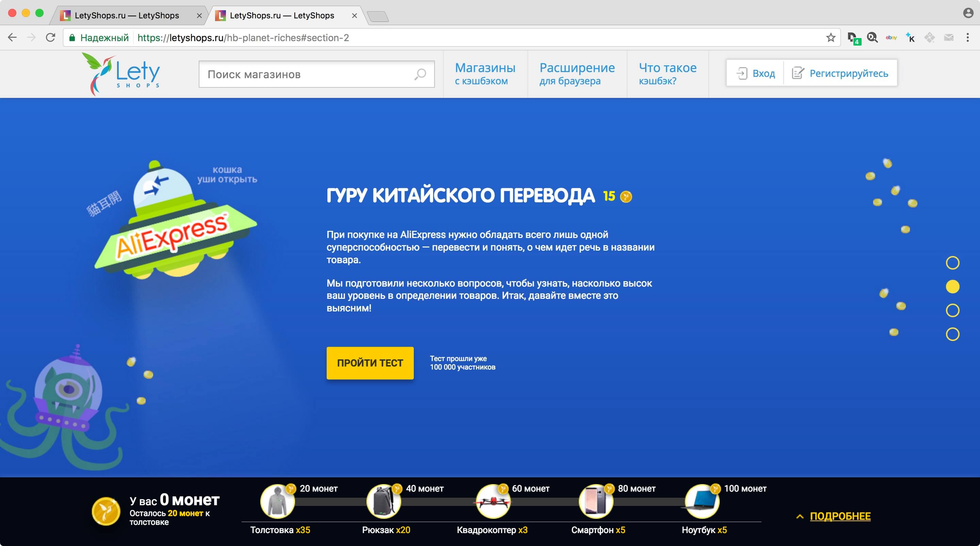Screen dimensions: 980x546
Task: Click the K extension icon with the plus
Action: [910, 37]
